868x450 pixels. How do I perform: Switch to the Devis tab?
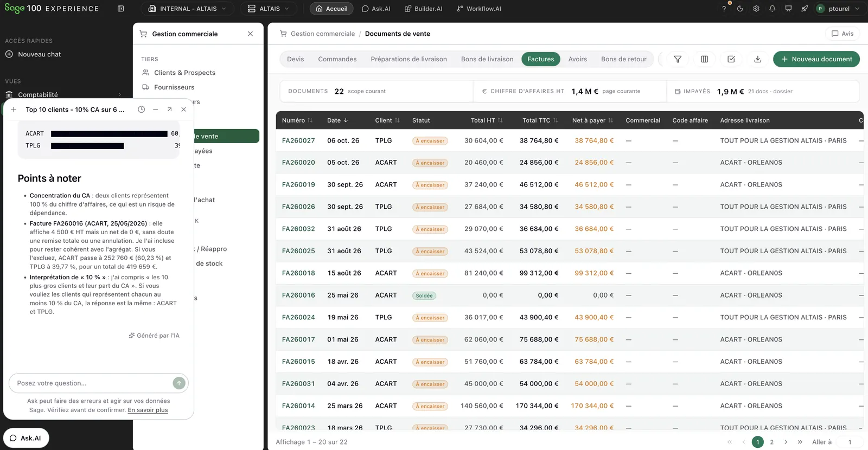click(296, 59)
